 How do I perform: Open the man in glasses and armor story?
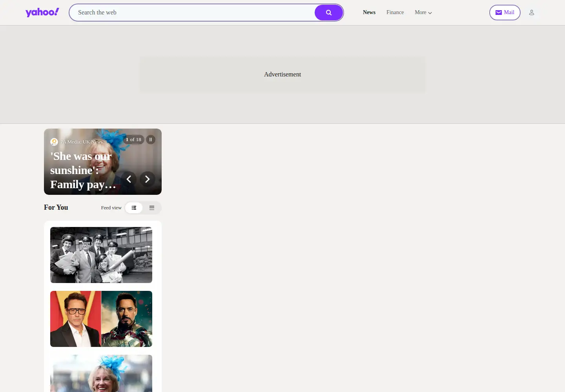coord(101,319)
